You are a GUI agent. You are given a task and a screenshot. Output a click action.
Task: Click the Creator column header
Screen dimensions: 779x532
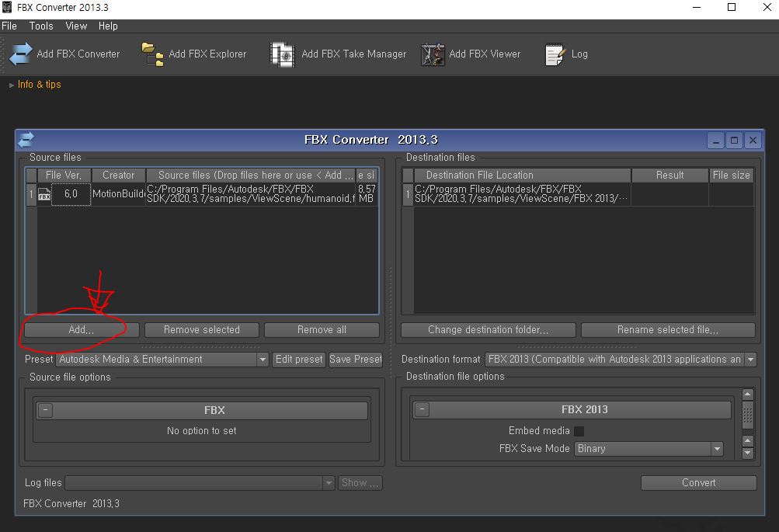[118, 176]
